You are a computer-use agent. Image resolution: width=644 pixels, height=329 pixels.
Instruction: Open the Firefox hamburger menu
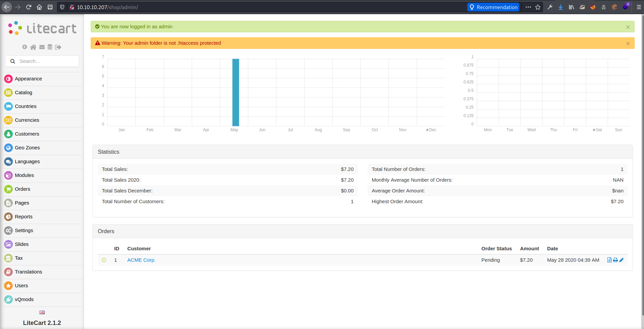pyautogui.click(x=639, y=7)
